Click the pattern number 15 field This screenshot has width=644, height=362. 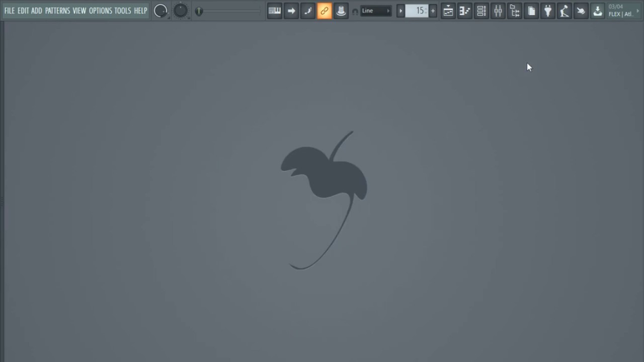click(417, 11)
